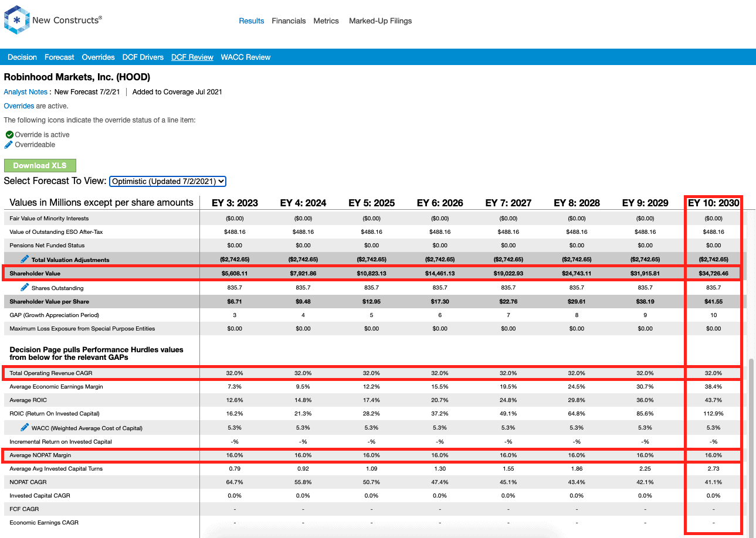Click Invested Capital Turns value 2.73
This screenshot has height=538, width=756.
click(x=714, y=469)
